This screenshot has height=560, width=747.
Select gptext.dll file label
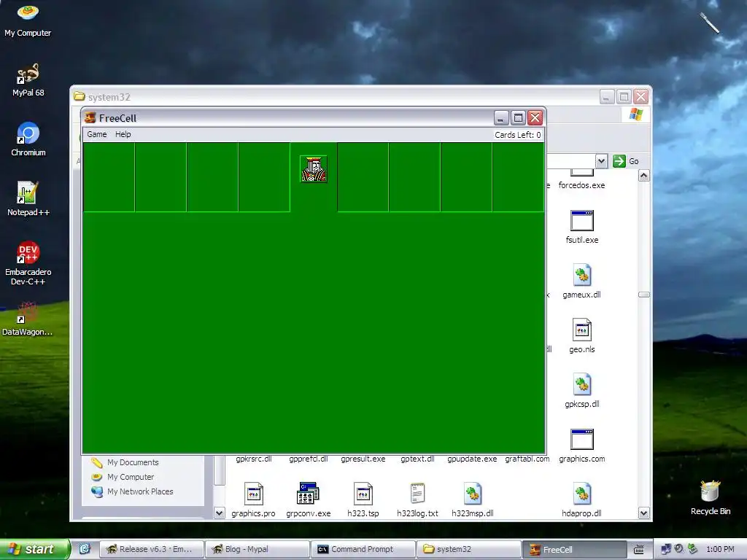coord(417,459)
